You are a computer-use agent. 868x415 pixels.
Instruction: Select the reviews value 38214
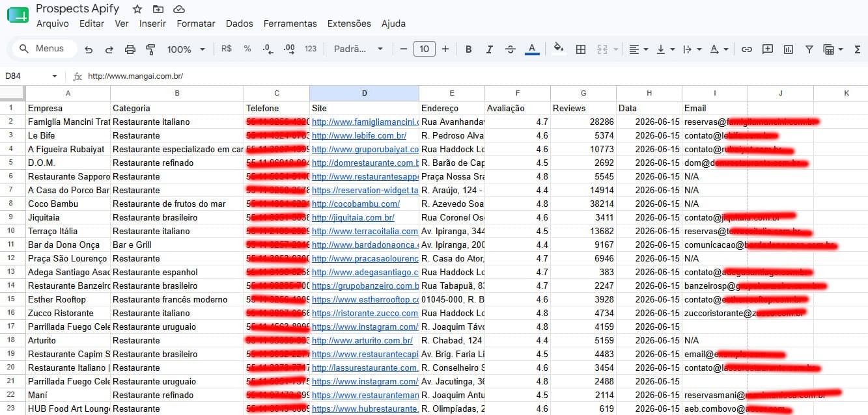583,204
